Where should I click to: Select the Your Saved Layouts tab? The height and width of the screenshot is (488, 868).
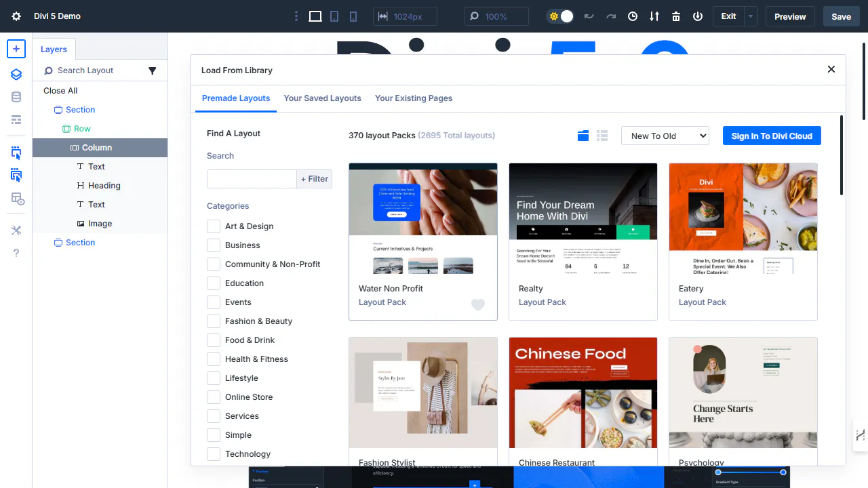[x=322, y=98]
